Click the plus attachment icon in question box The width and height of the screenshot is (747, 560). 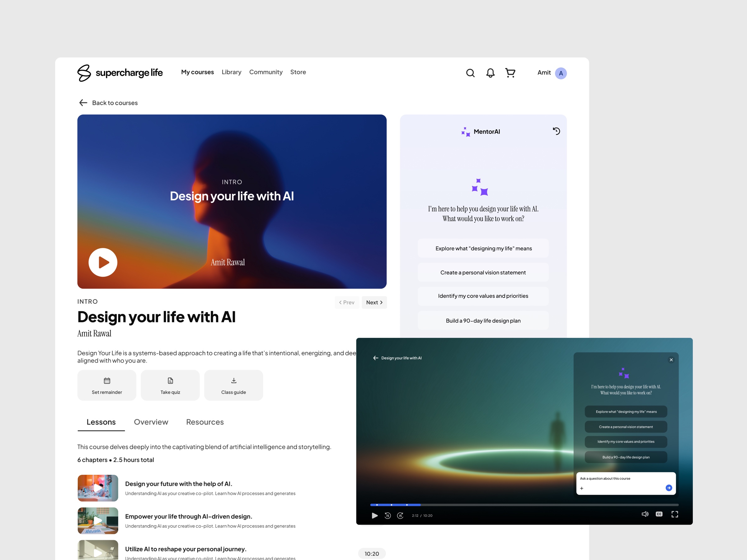[581, 488]
